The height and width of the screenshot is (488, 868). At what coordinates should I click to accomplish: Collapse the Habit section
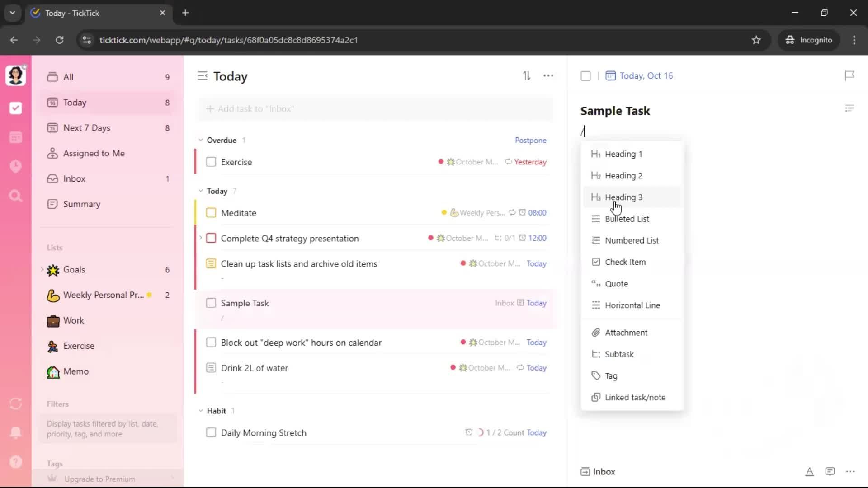201,411
